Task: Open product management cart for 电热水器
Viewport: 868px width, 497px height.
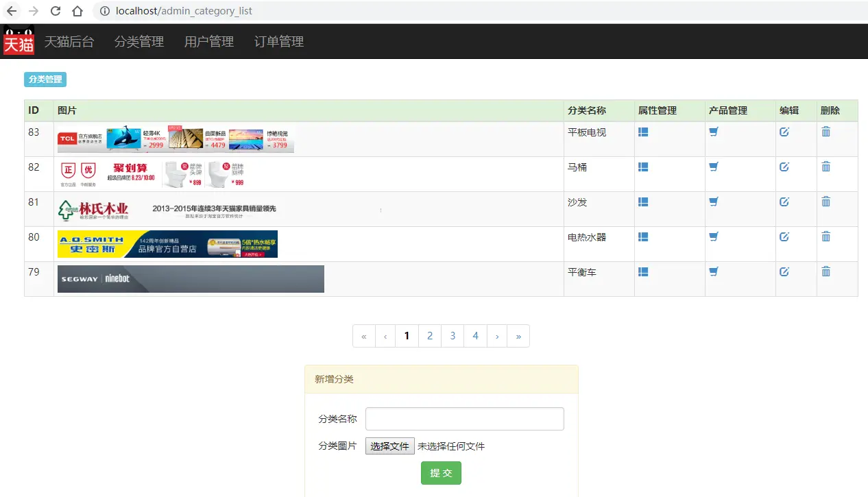Action: point(714,237)
